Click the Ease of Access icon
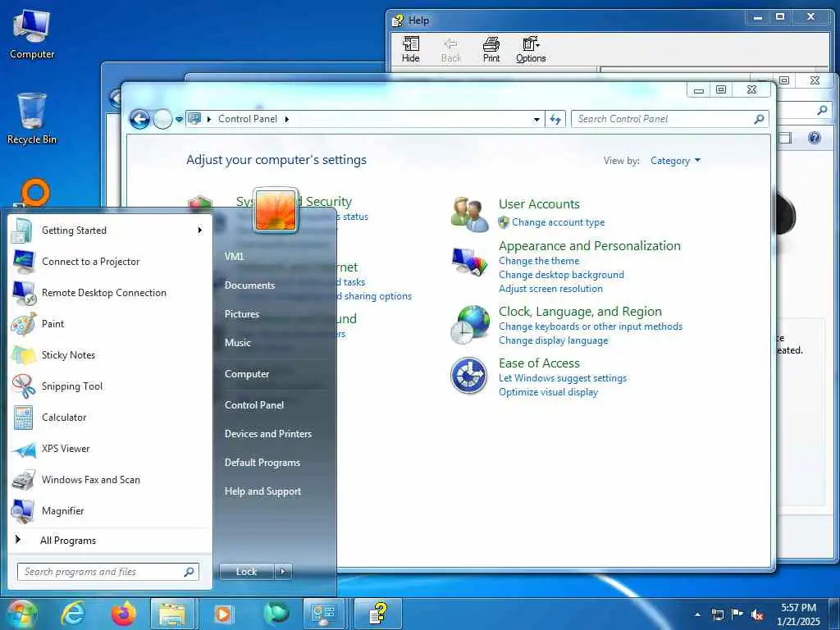The height and width of the screenshot is (630, 840). tap(468, 376)
